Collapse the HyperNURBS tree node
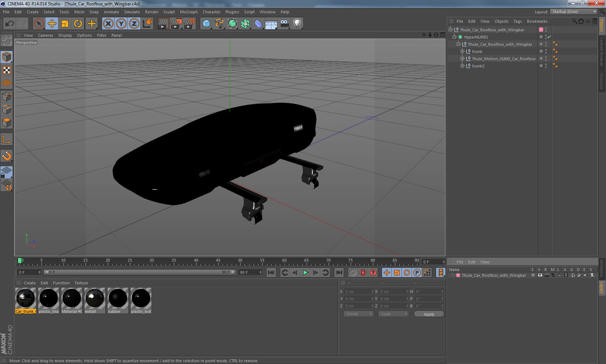This screenshot has height=364, width=606. (454, 37)
